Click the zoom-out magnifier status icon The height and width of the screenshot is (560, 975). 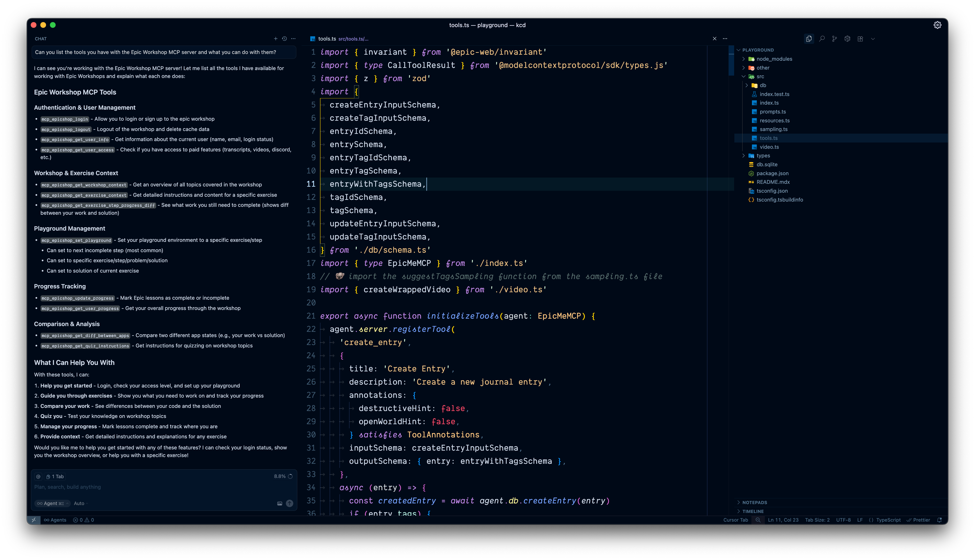[758, 520]
